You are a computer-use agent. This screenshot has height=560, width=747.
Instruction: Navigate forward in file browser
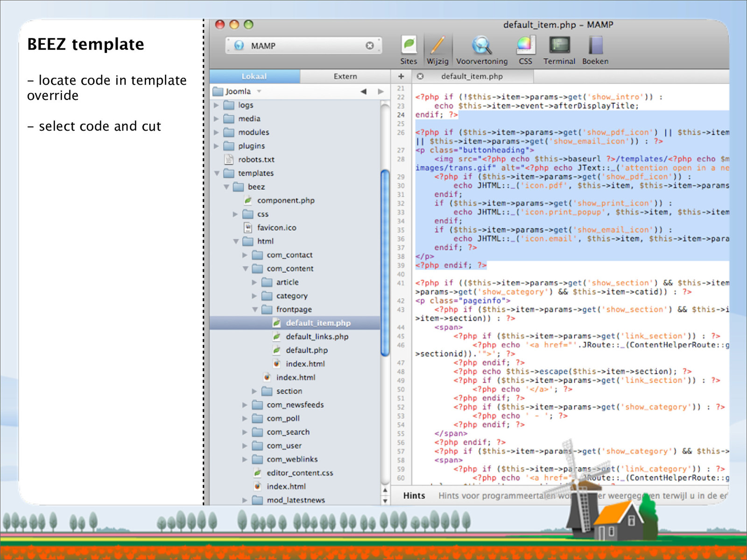pyautogui.click(x=381, y=91)
